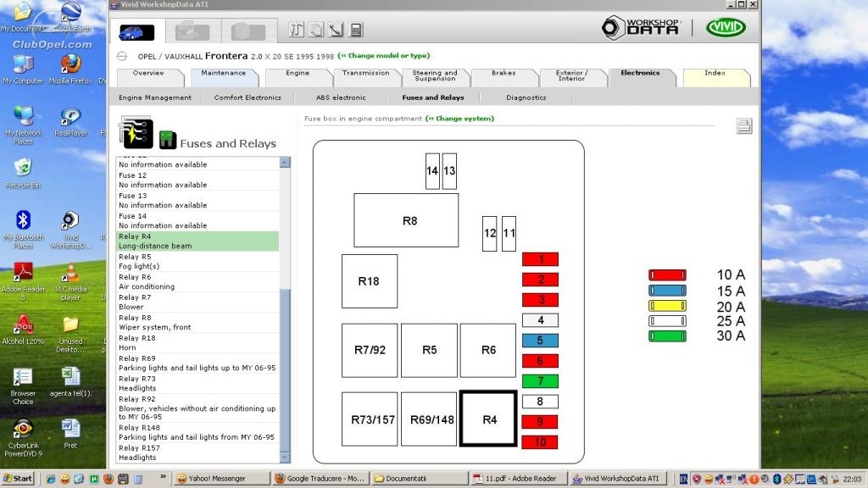Open the CyberLink PowerDVD 9 desktop icon

(x=23, y=438)
